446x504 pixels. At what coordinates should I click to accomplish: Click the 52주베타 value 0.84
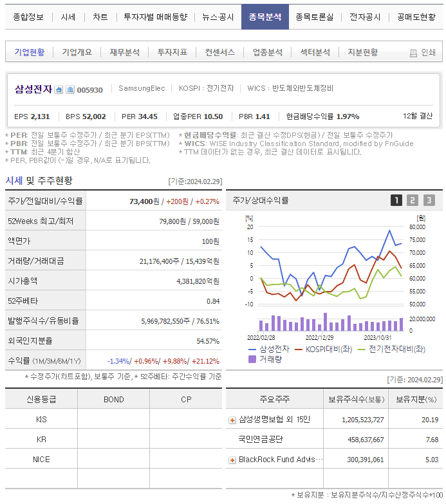pos(213,301)
